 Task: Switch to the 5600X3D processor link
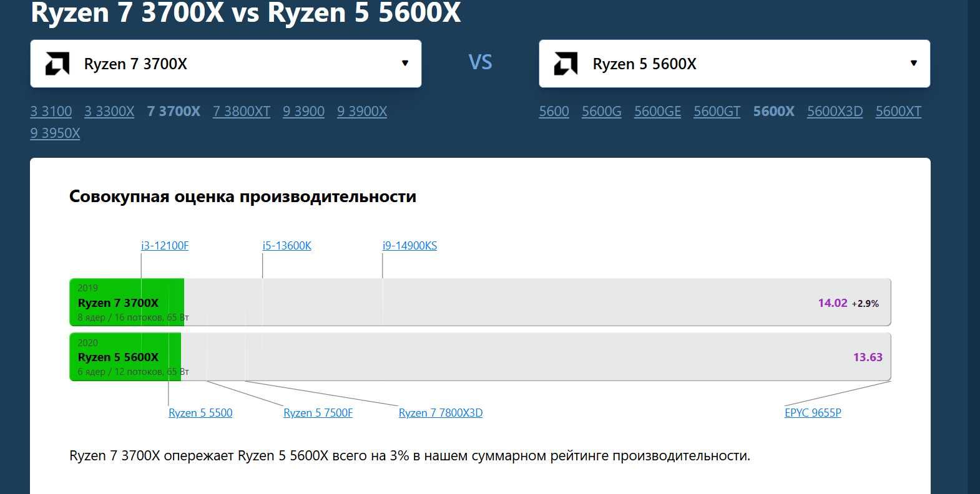835,111
